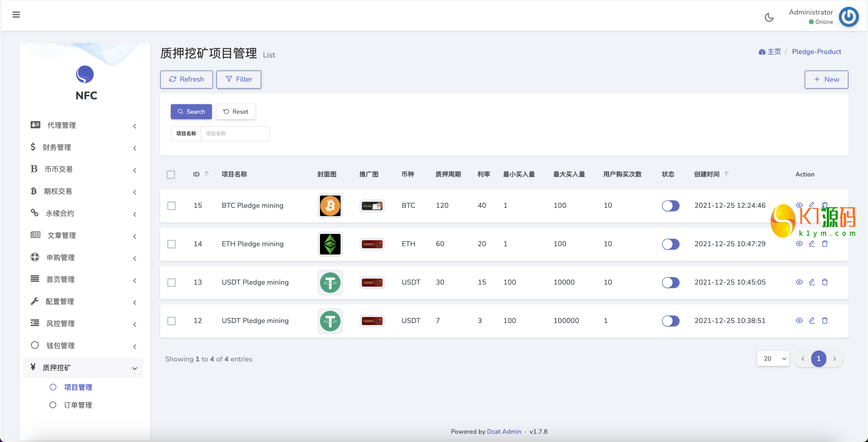This screenshot has width=868, height=442.
Task: Check the box for ETH Pledge mining
Action: click(x=171, y=244)
